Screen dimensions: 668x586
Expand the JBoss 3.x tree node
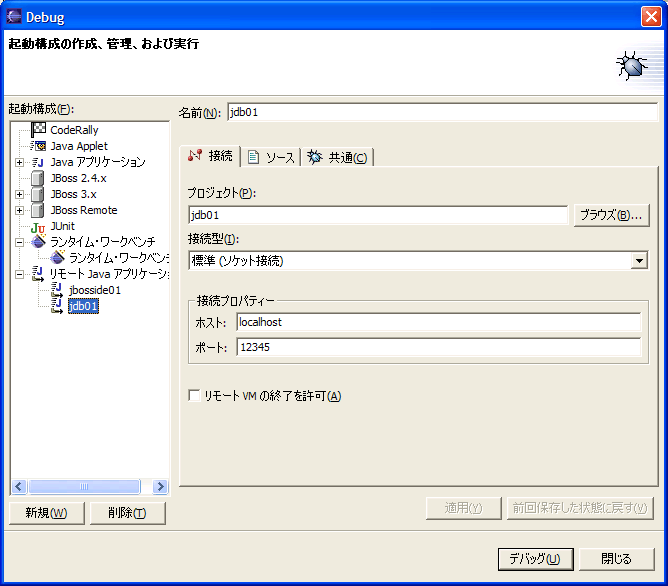point(19,195)
